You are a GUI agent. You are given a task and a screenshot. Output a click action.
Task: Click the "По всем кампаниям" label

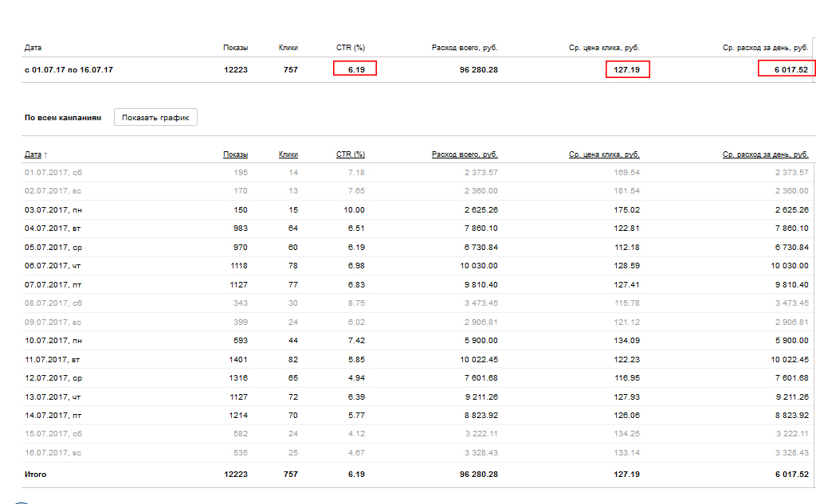pyautogui.click(x=63, y=118)
